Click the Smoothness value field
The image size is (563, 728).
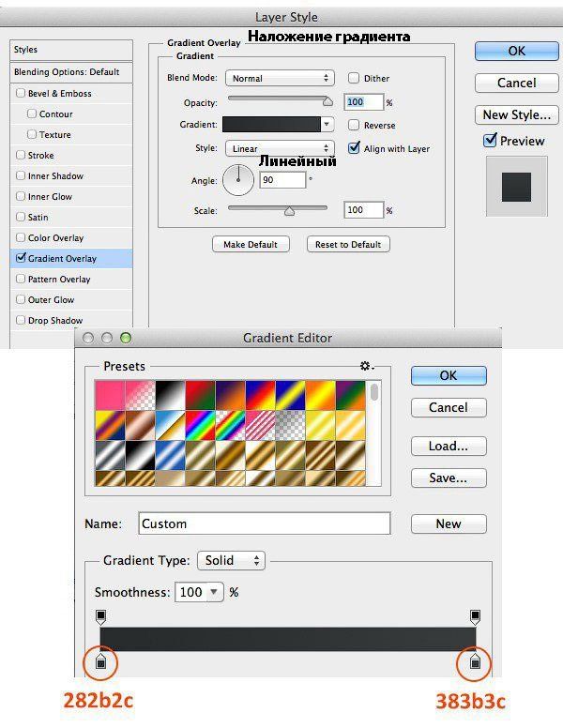tap(190, 592)
